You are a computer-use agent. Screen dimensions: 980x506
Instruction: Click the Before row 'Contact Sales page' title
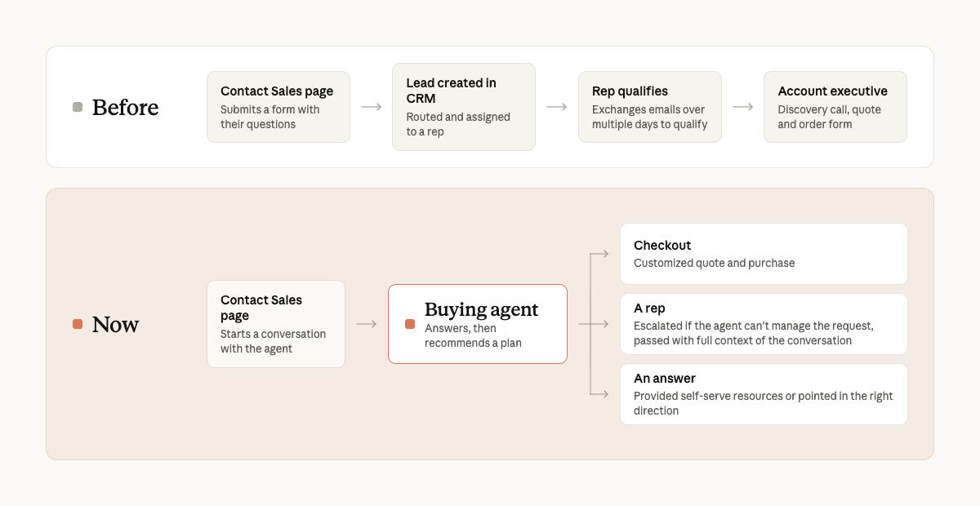(277, 91)
